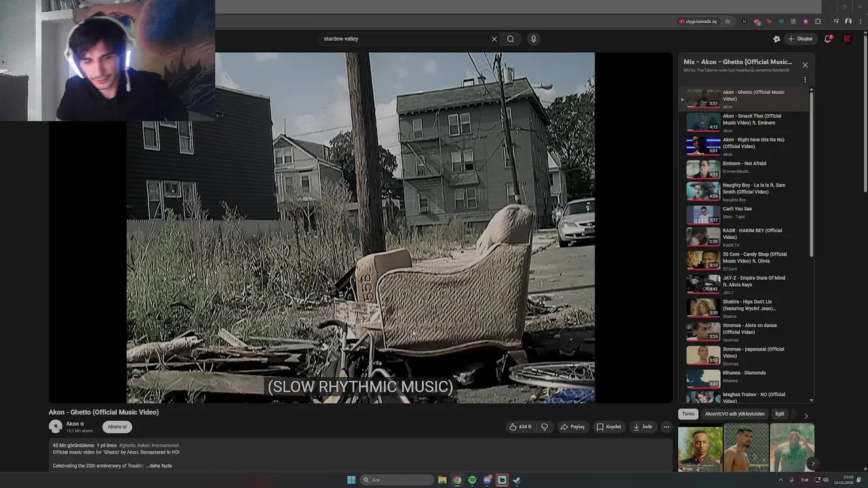Click the video player to pause
868x488 pixels.
click(361, 228)
